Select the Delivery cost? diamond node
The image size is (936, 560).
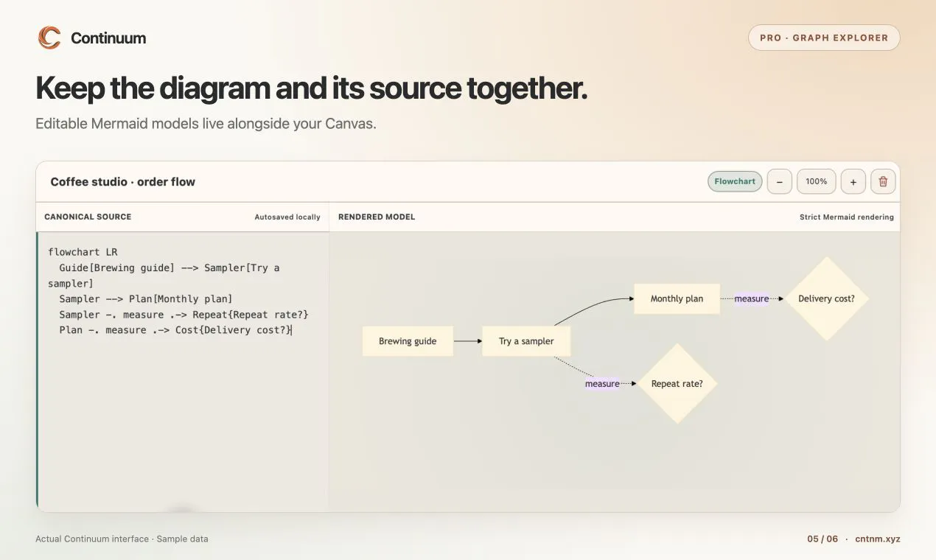[x=826, y=298]
